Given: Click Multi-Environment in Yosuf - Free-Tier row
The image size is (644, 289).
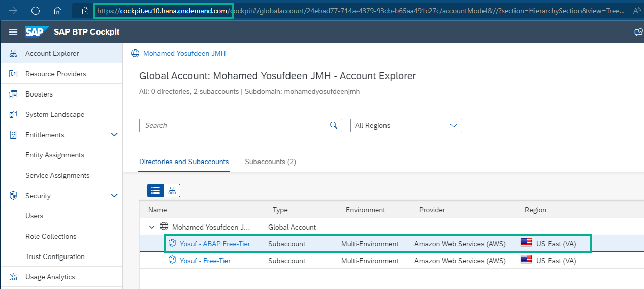Looking at the screenshot, I should point(370,261).
